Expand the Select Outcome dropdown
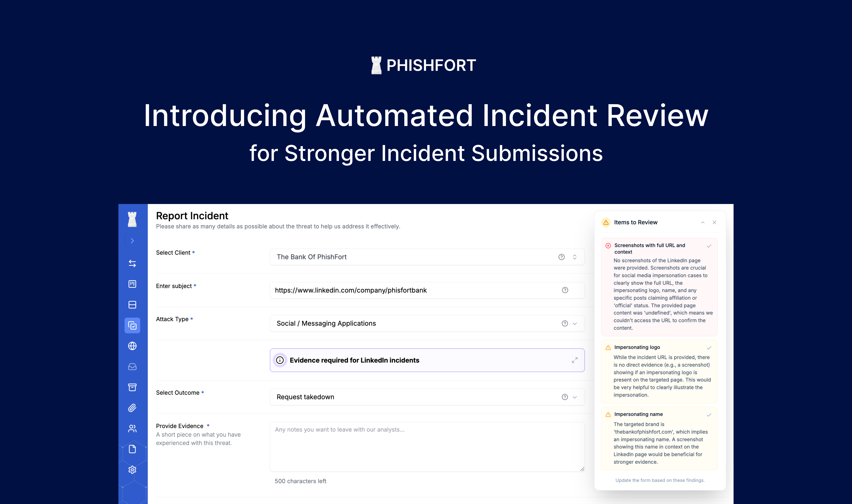Image resolution: width=852 pixels, height=504 pixels. pyautogui.click(x=575, y=397)
